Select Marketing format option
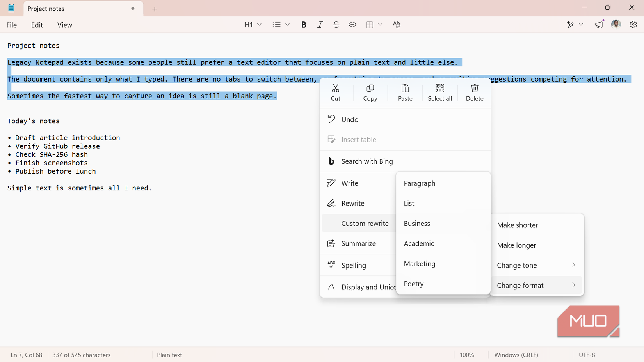 [x=443, y=264]
